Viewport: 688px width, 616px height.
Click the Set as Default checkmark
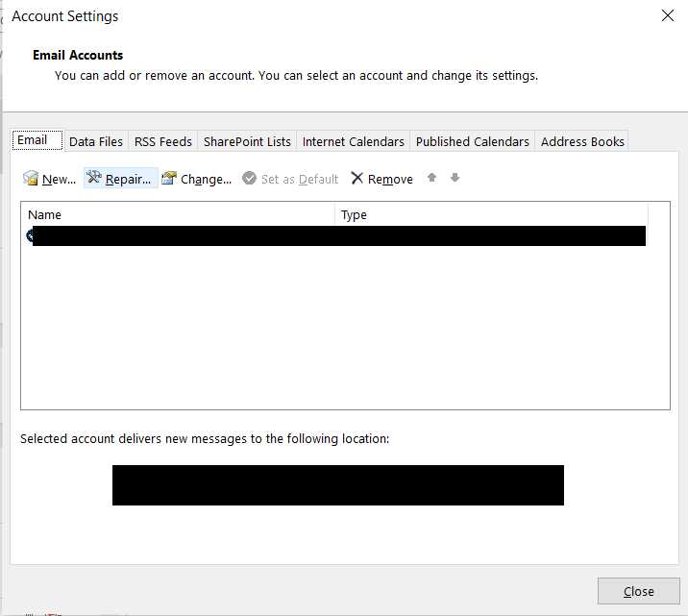pos(250,179)
